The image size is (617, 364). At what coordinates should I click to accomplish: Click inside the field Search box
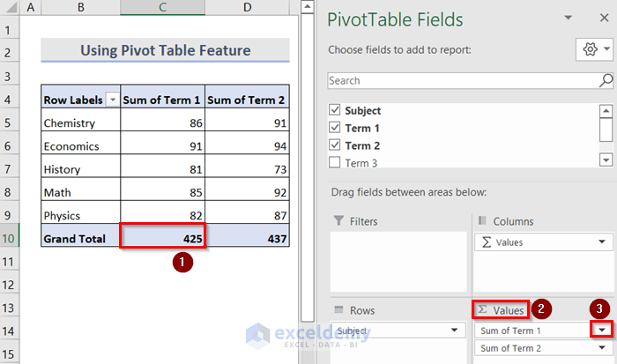(458, 80)
